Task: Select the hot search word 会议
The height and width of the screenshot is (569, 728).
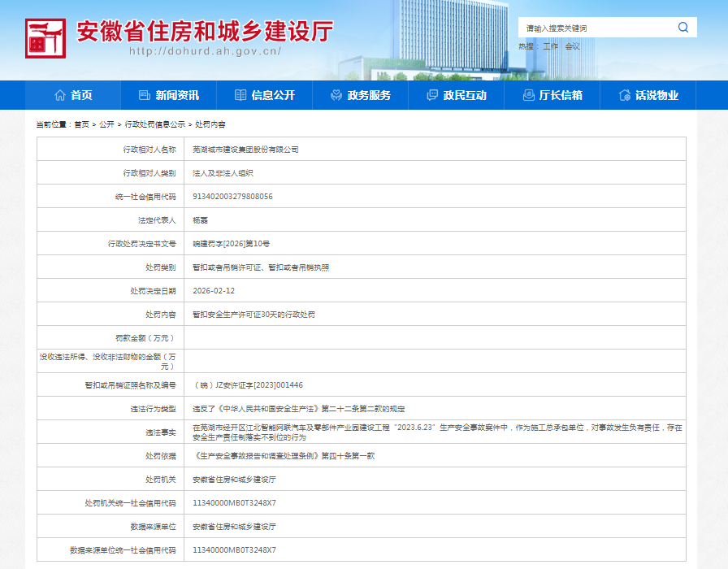Action: (x=573, y=46)
